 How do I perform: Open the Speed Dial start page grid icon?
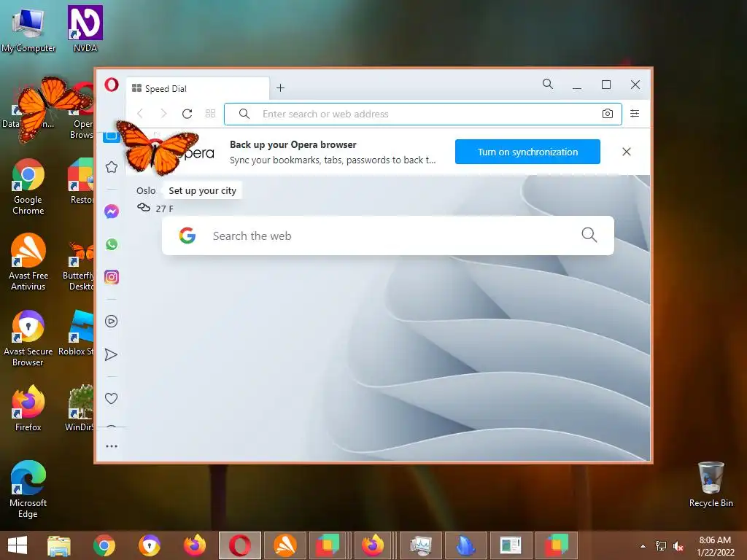[x=211, y=113]
